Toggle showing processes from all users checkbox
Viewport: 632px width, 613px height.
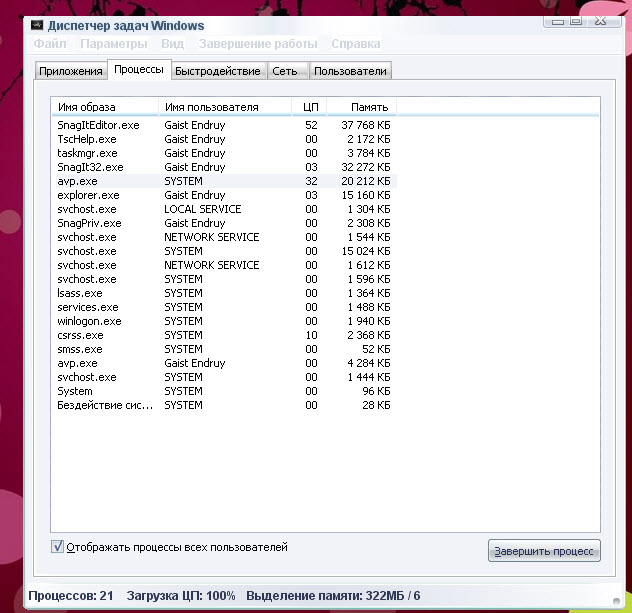(57, 547)
